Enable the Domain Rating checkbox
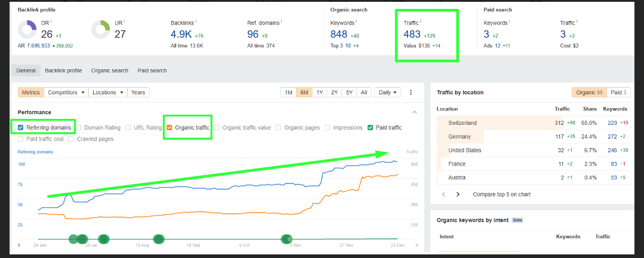644x258 pixels. pyautogui.click(x=79, y=128)
